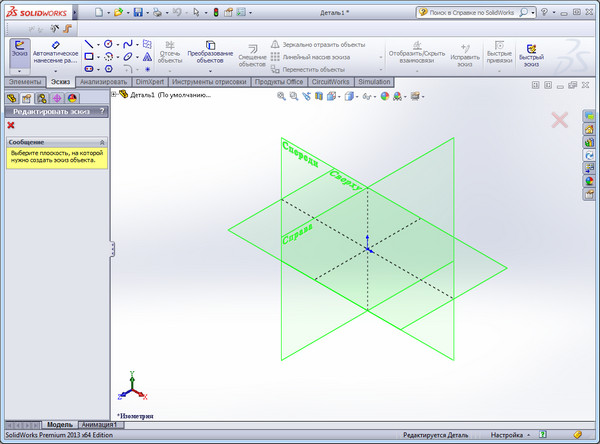This screenshot has width=600, height=444.
Task: Click the help search field
Action: [x=470, y=13]
